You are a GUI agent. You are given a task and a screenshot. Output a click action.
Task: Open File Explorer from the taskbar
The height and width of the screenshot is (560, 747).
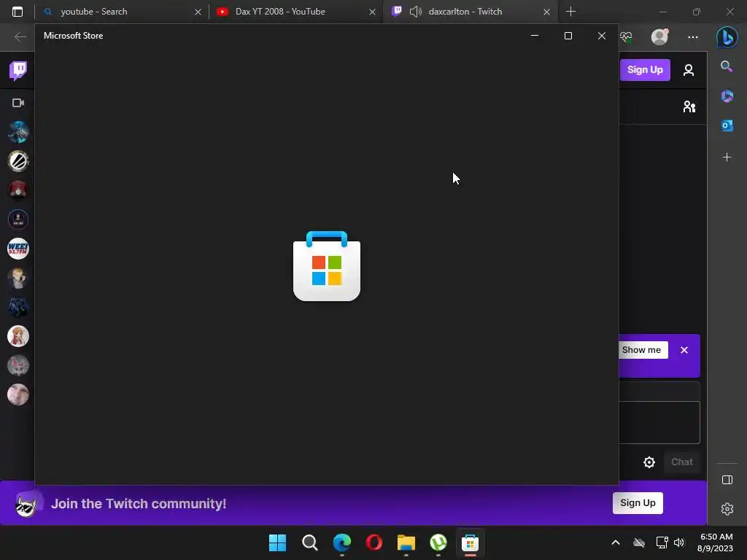click(406, 542)
